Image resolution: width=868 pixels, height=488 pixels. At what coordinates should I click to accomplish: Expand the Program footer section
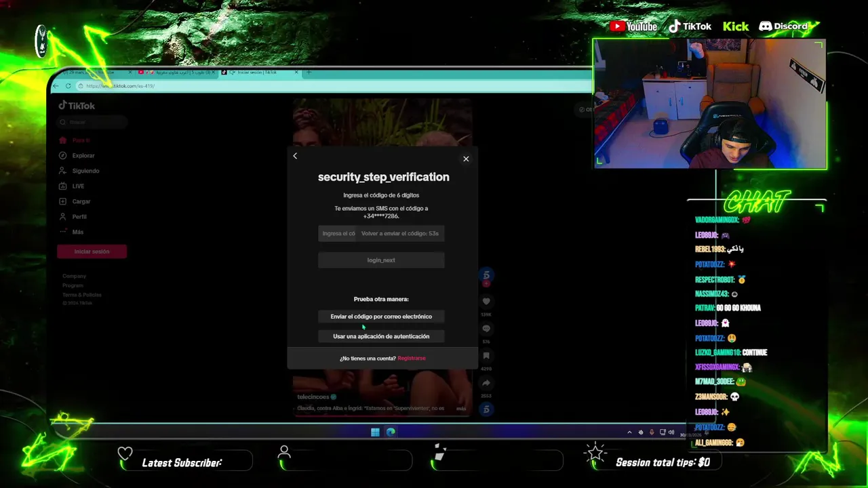coord(73,285)
